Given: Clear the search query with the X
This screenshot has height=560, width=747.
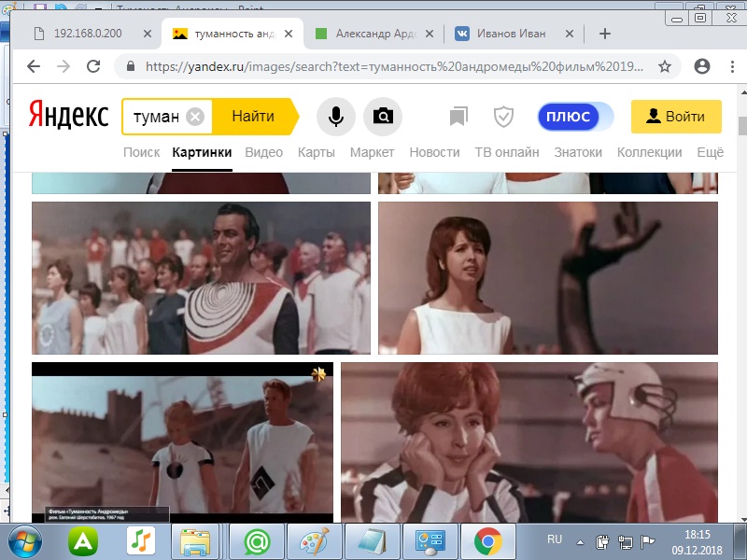Looking at the screenshot, I should [x=195, y=116].
